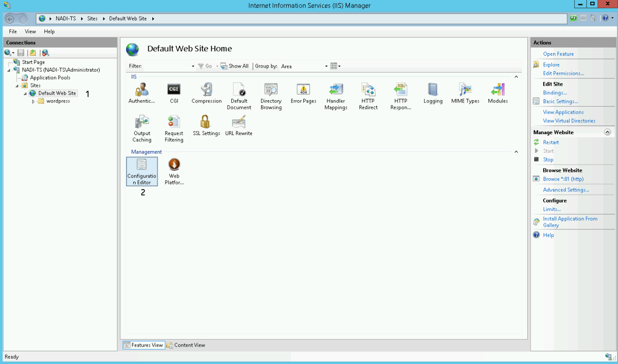Click View Applications link
The height and width of the screenshot is (364, 618).
coord(564,112)
